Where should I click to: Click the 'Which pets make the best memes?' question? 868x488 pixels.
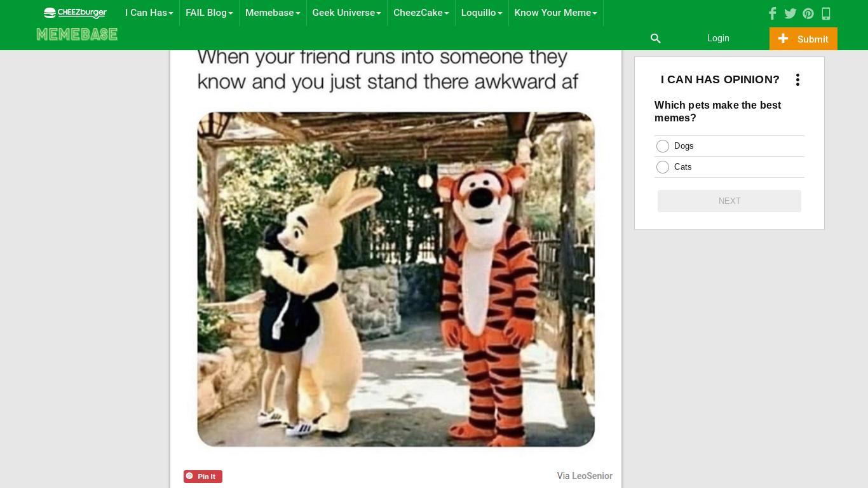coord(718,112)
